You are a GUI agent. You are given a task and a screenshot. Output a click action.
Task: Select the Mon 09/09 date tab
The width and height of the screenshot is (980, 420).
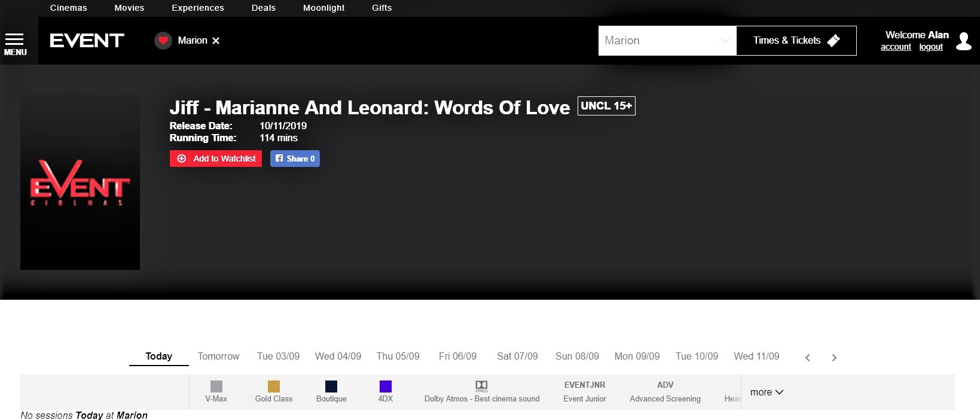click(637, 357)
